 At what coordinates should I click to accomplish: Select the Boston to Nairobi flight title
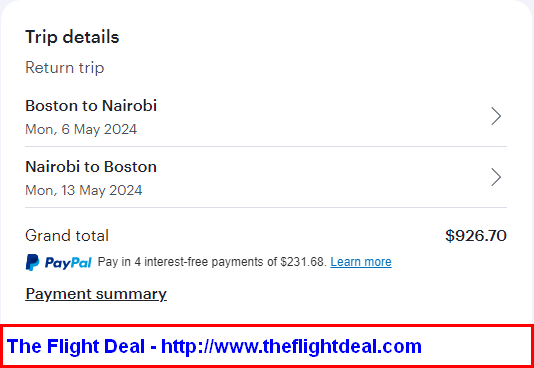click(x=91, y=106)
